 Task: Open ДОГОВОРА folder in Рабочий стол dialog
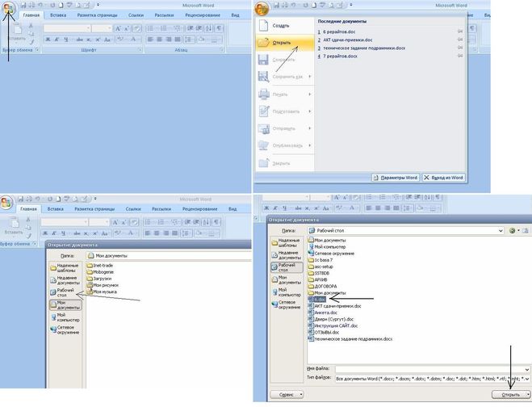click(322, 286)
